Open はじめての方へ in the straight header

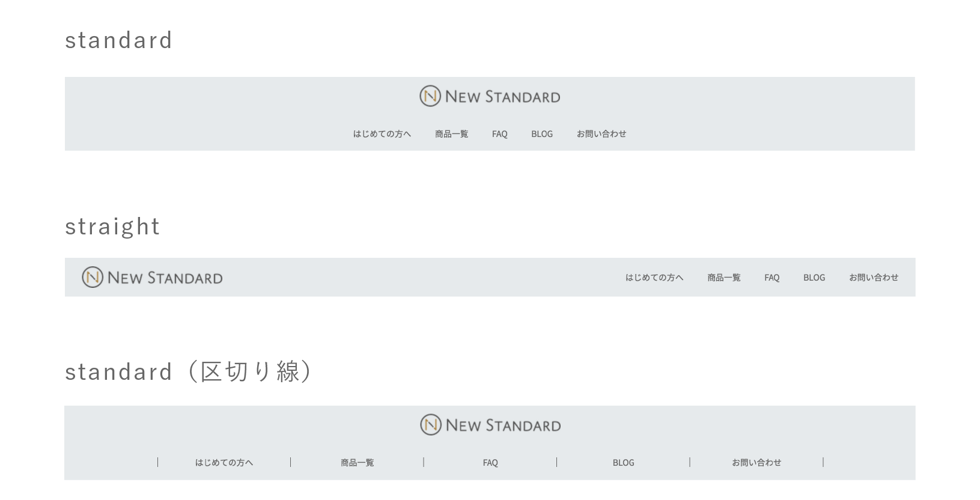654,278
